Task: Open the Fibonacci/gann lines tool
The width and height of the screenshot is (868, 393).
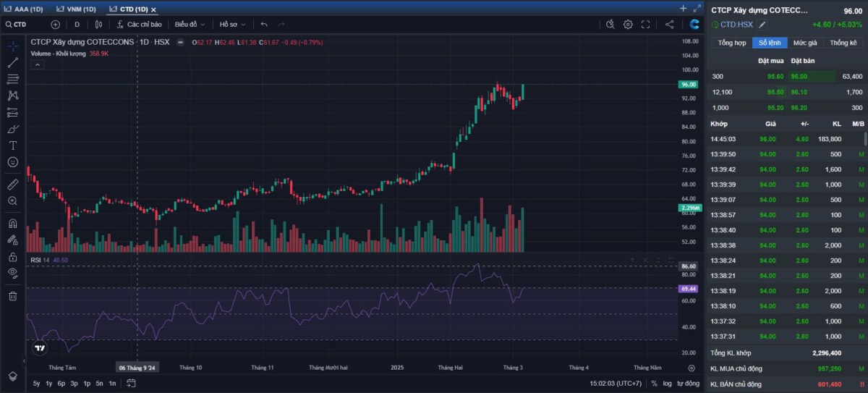Action: (x=13, y=78)
